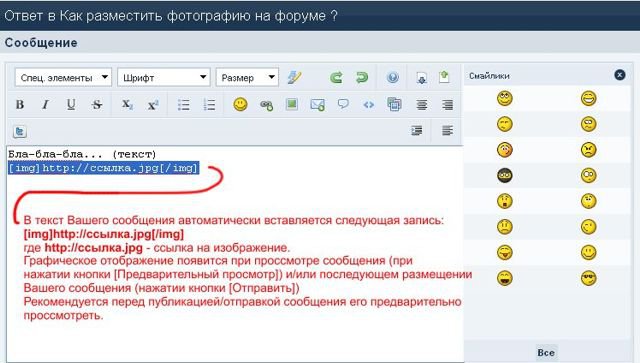Indent the text with the indent icon
This screenshot has height=363, width=640.
417,131
